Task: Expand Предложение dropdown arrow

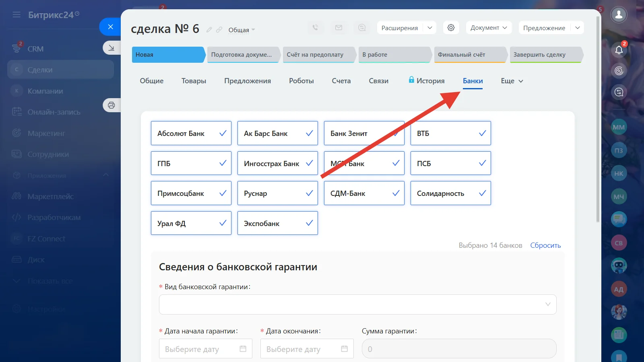Action: [x=578, y=28]
